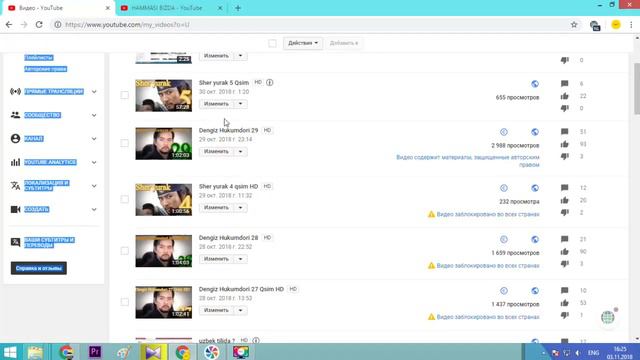Viewport: 640px width, 360px height.
Task: Select the checkbox for Sher yurak 4 qsim HD
Action: [124, 199]
